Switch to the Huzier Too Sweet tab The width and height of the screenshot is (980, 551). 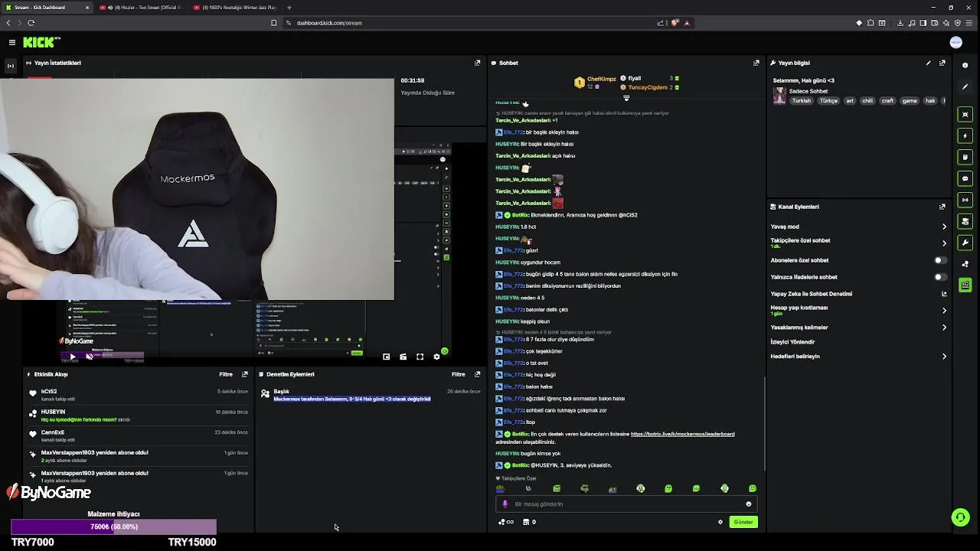click(x=144, y=8)
